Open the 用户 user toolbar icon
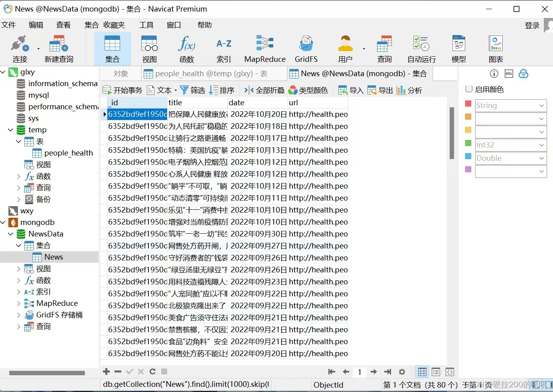This screenshot has width=553, height=392. [346, 49]
